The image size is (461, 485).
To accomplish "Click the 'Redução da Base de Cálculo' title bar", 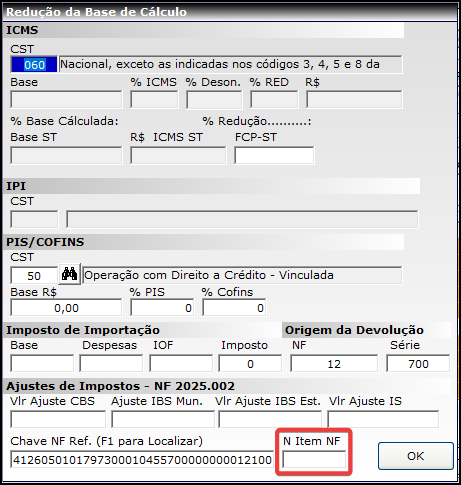I will point(230,12).
